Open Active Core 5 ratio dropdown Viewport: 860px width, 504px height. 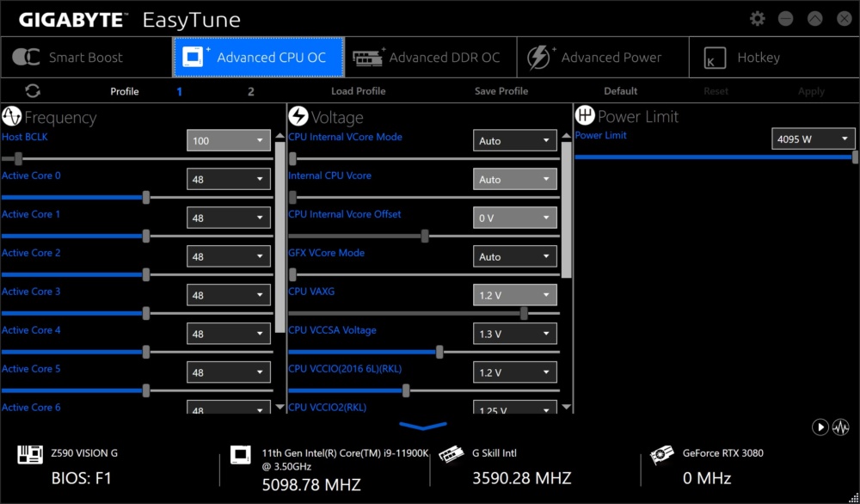(228, 372)
